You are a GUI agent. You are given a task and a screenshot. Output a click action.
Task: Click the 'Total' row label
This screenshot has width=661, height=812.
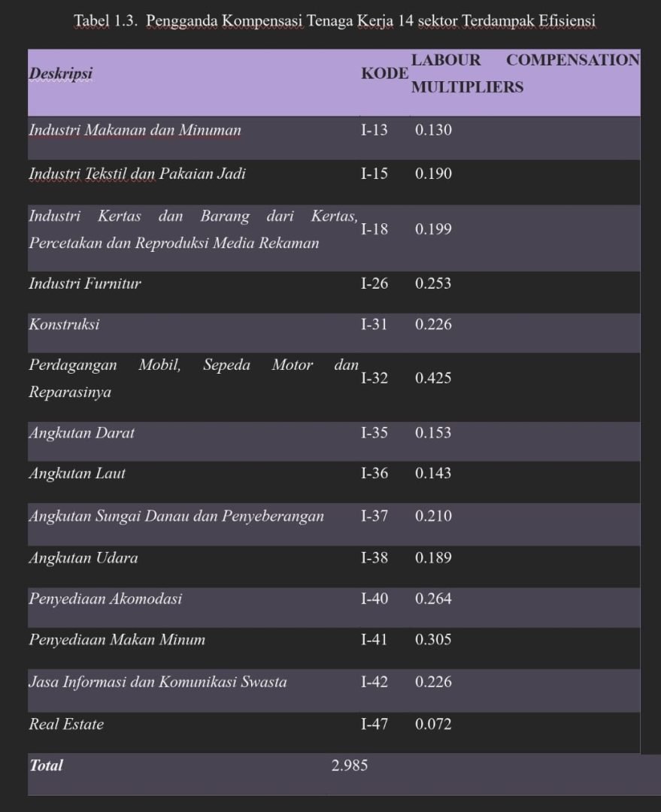pyautogui.click(x=46, y=766)
